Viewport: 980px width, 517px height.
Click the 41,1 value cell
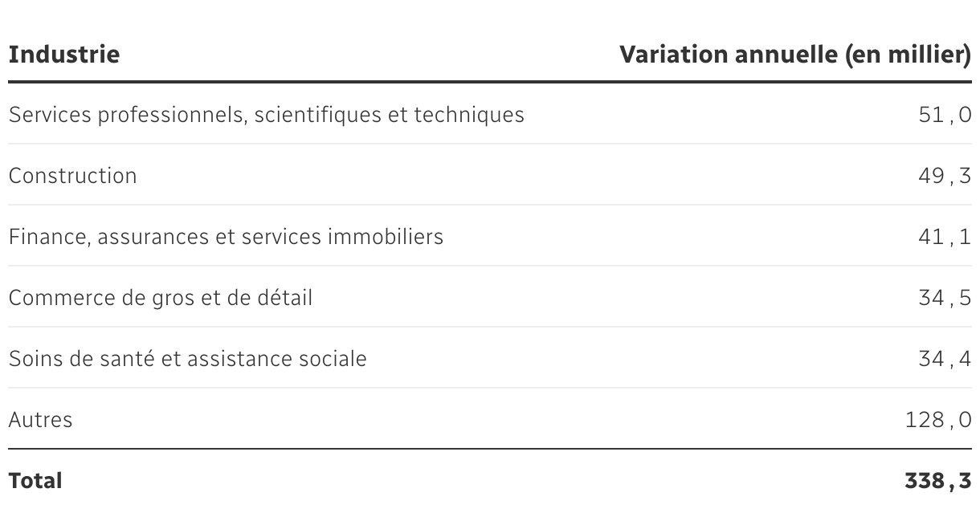[945, 237]
